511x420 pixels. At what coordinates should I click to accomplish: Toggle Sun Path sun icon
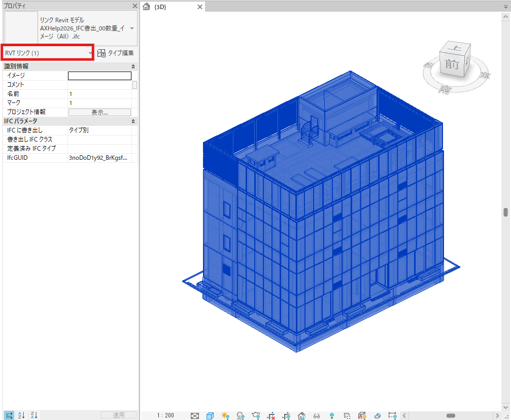225,415
